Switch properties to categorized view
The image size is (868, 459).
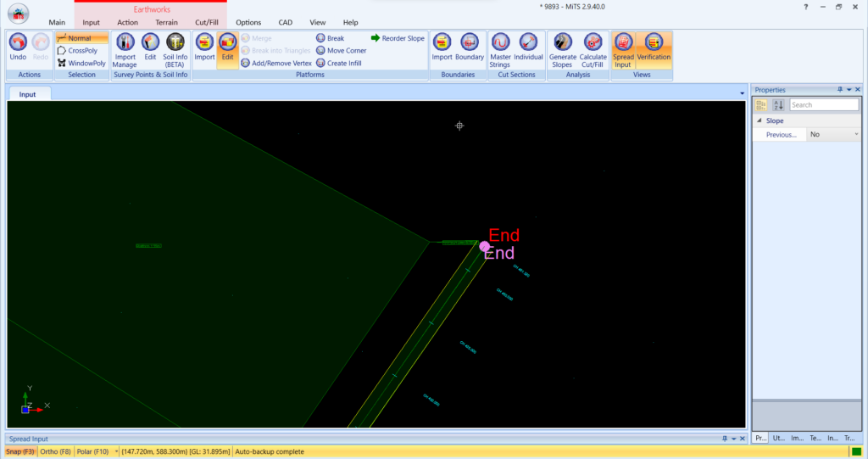(761, 104)
